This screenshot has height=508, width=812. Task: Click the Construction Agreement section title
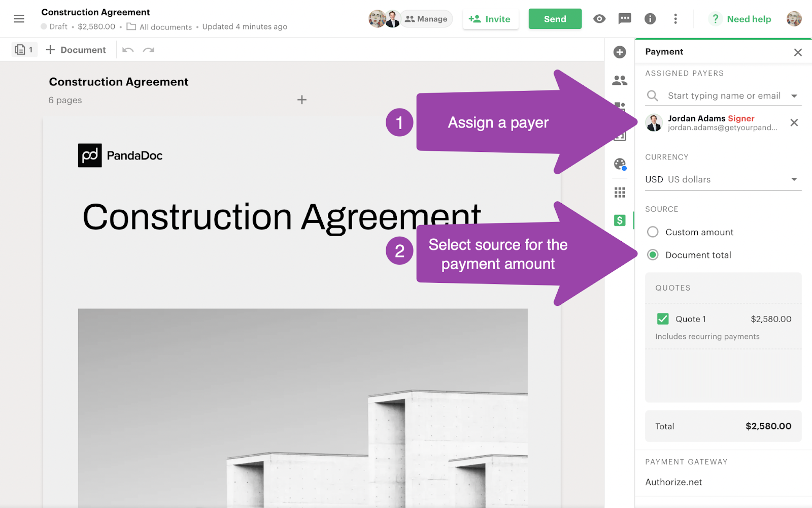119,82
